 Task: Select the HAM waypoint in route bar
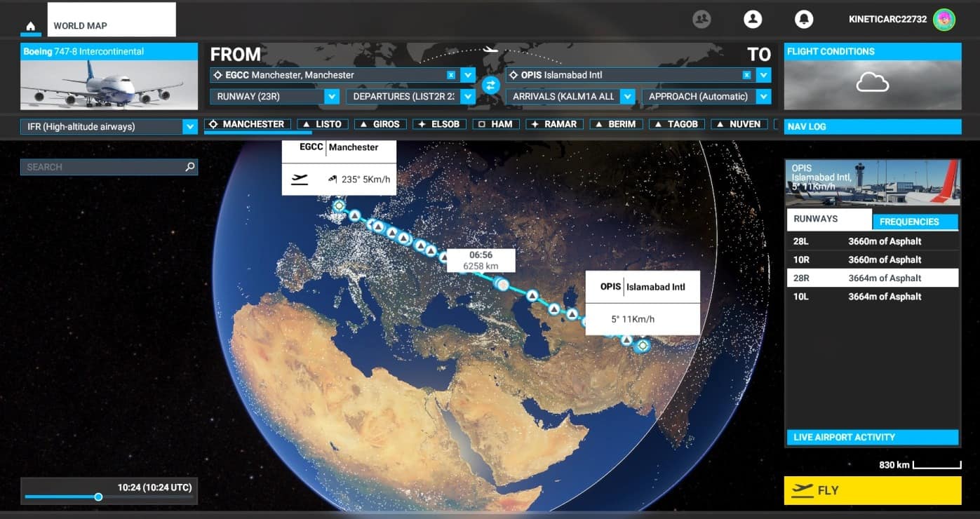pos(495,124)
